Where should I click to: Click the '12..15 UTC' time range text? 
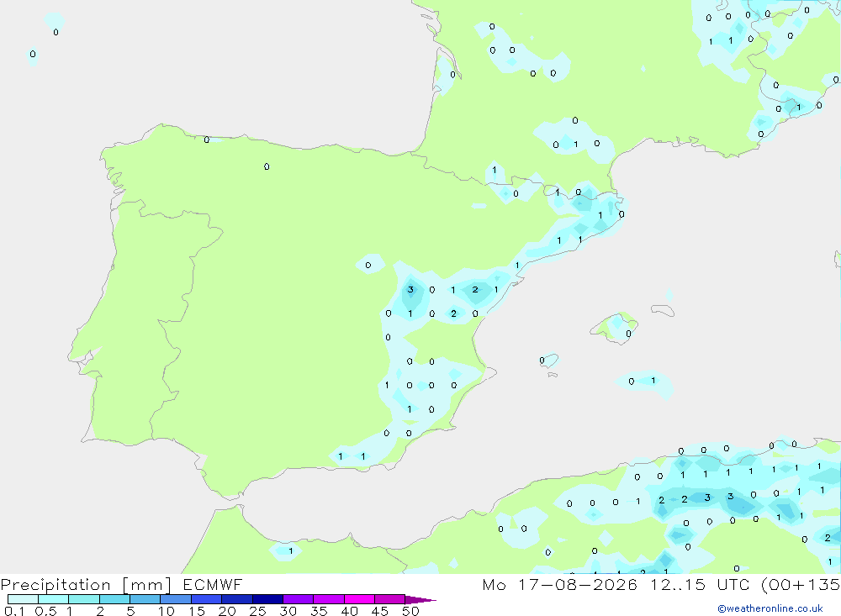700,584
